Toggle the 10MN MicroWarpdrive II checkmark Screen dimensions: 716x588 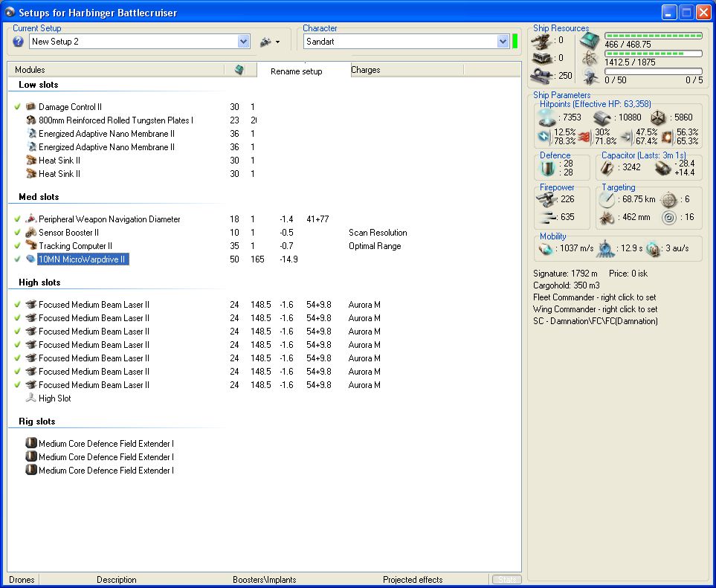[17, 259]
